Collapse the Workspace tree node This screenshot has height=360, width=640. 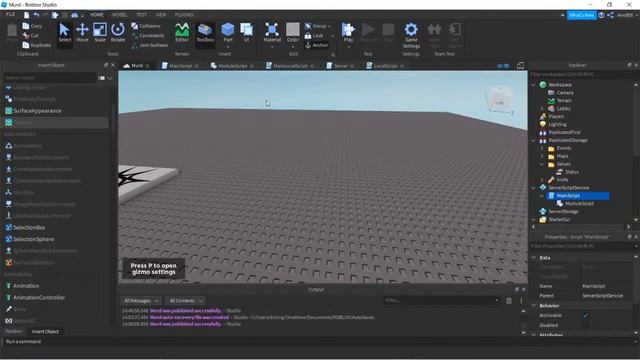[x=533, y=85]
